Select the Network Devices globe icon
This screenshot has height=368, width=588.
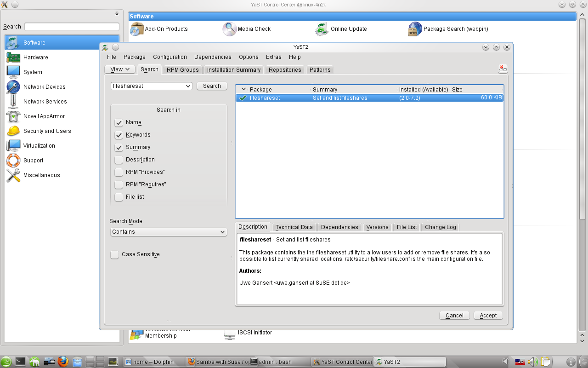(13, 87)
